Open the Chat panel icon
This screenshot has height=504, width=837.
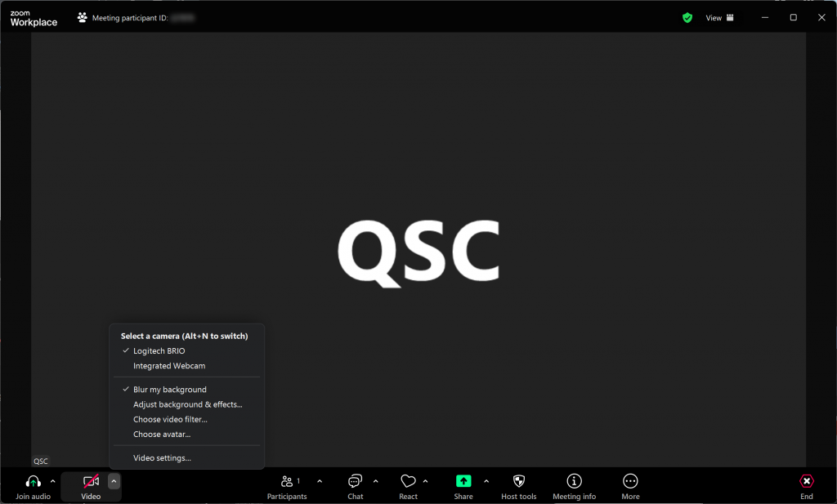(355, 482)
